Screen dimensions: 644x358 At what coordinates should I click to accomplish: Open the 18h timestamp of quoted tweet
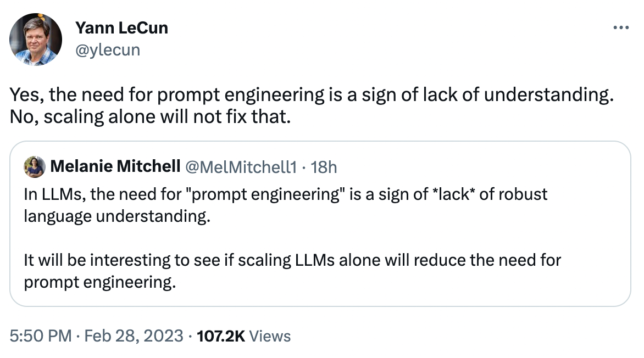(324, 167)
